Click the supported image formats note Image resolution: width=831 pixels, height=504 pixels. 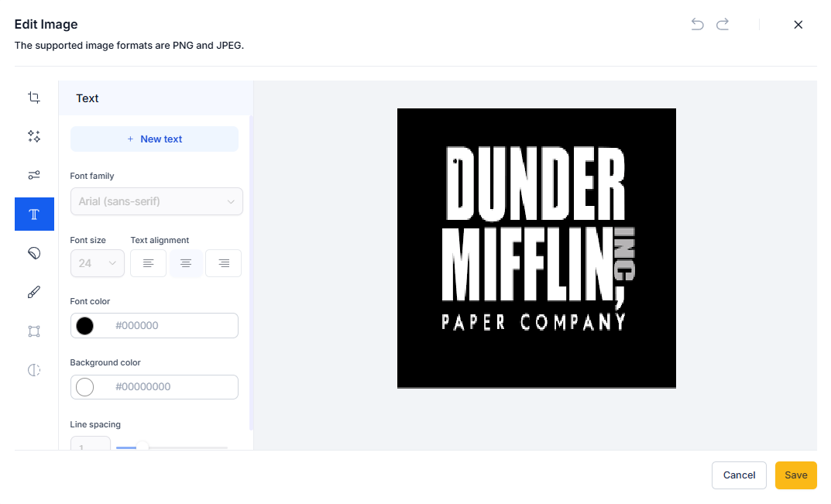[129, 46]
